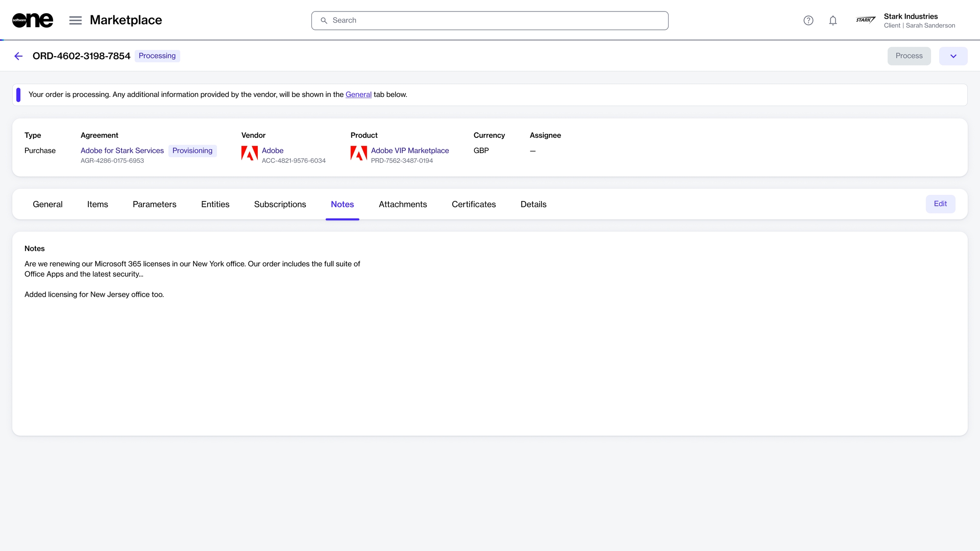Focus the Search input field
The width and height of the screenshot is (980, 551).
[489, 20]
